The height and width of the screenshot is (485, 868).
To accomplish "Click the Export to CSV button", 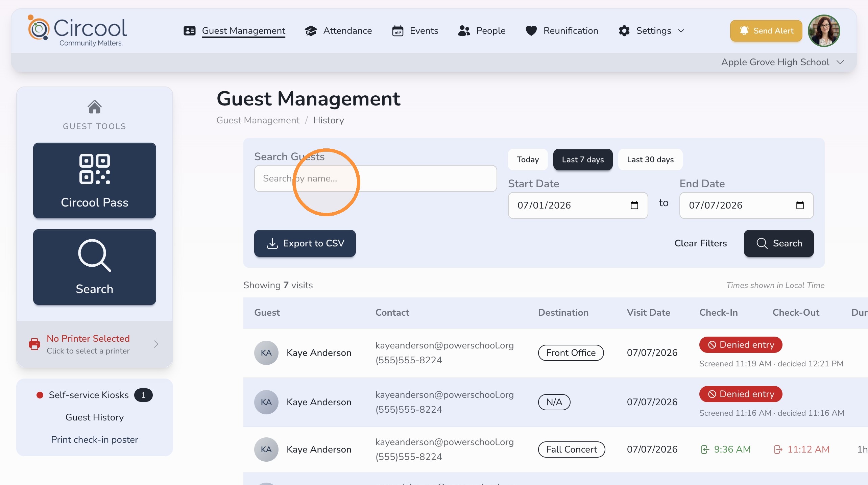I will click(305, 243).
